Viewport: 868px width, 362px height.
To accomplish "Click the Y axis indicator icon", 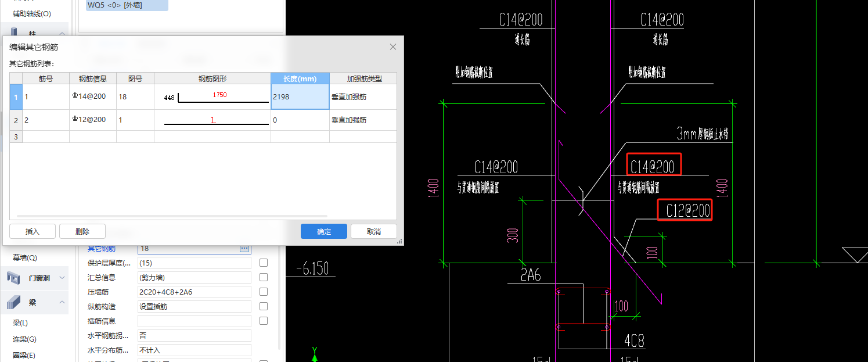I will (x=314, y=354).
